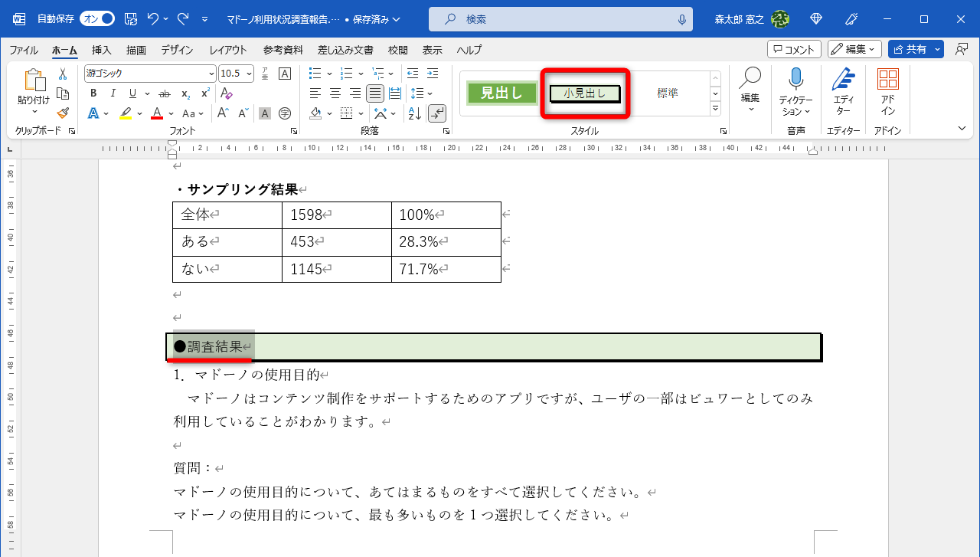Image resolution: width=980 pixels, height=557 pixels.
Task: Open the Change Case (Aa) dropdown
Action: click(201, 113)
